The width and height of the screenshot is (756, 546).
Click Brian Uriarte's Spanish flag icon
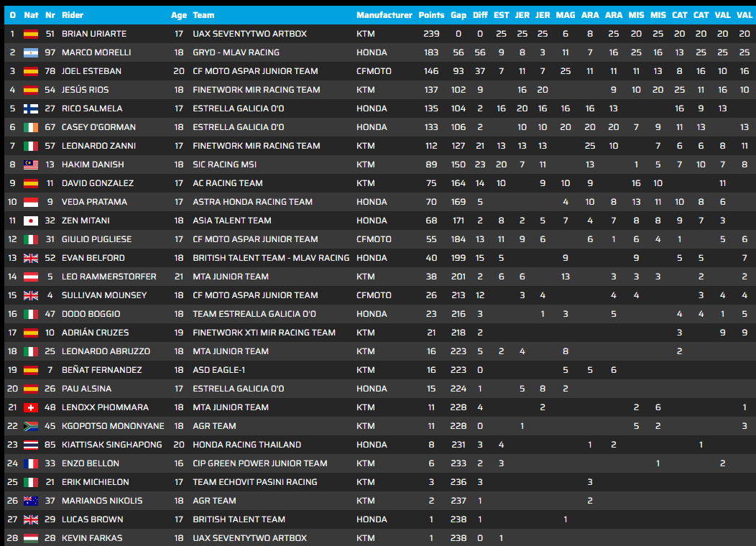coord(31,34)
